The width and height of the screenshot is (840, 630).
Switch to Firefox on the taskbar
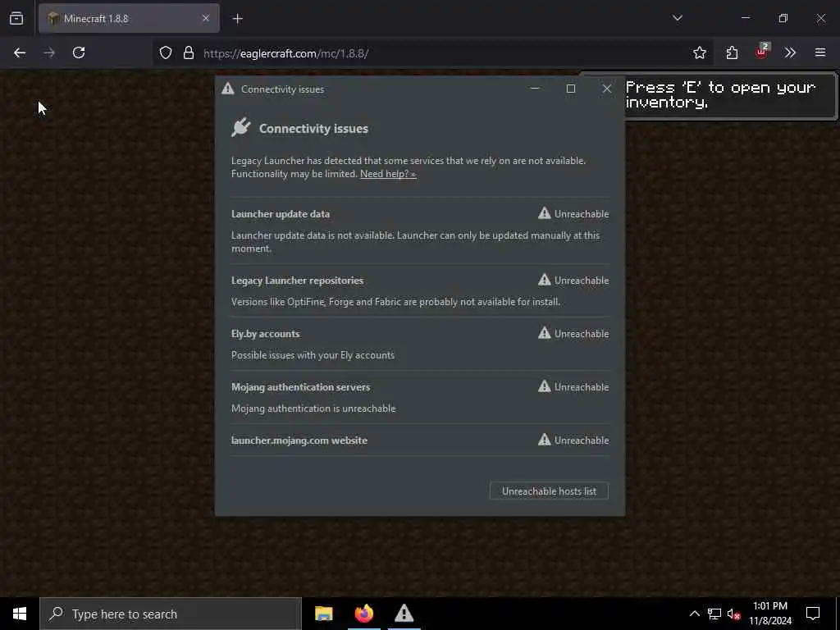point(363,614)
